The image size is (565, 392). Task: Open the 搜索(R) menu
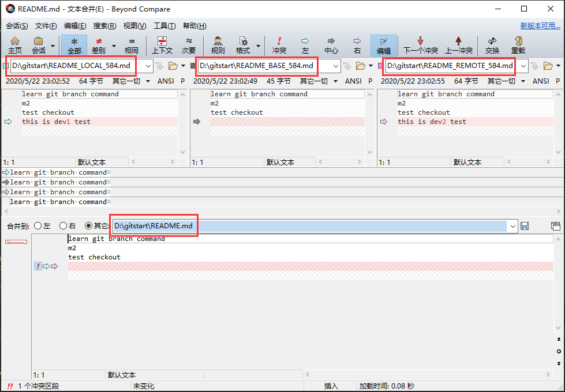coord(104,26)
